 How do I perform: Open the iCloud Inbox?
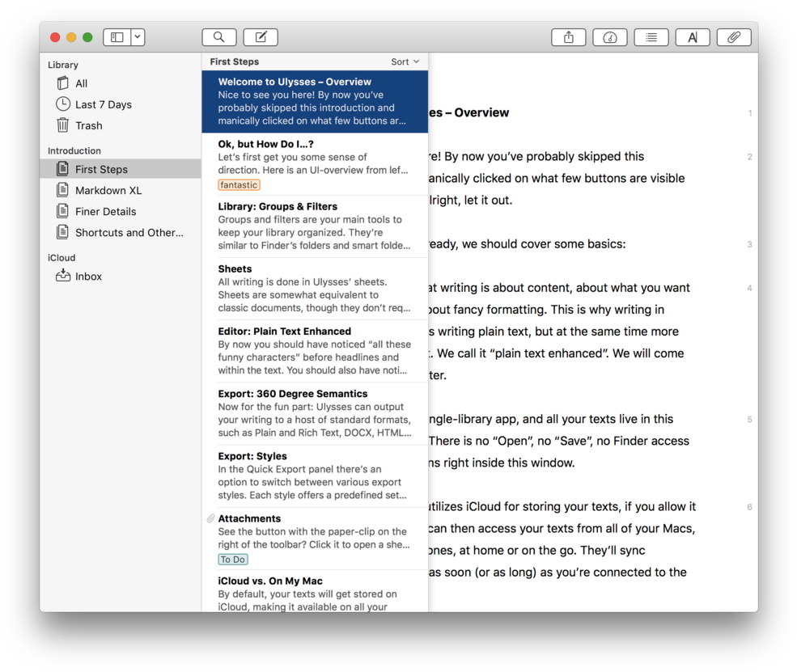(121, 277)
